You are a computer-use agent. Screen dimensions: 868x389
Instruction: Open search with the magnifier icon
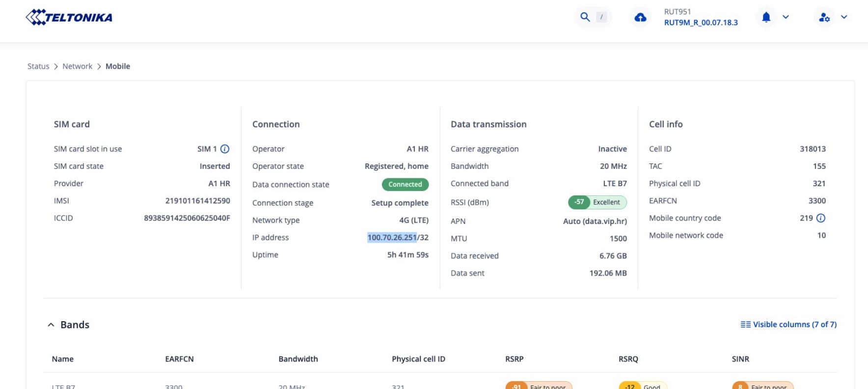(x=585, y=17)
